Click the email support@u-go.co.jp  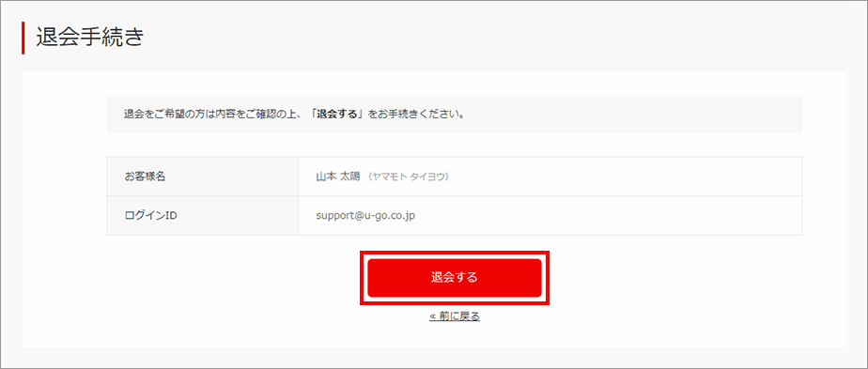(365, 216)
